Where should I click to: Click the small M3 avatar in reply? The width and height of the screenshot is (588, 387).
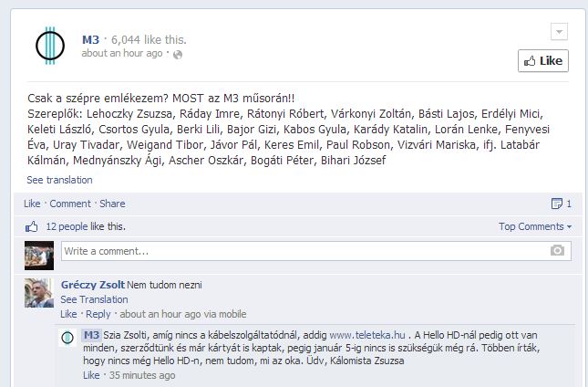click(67, 338)
